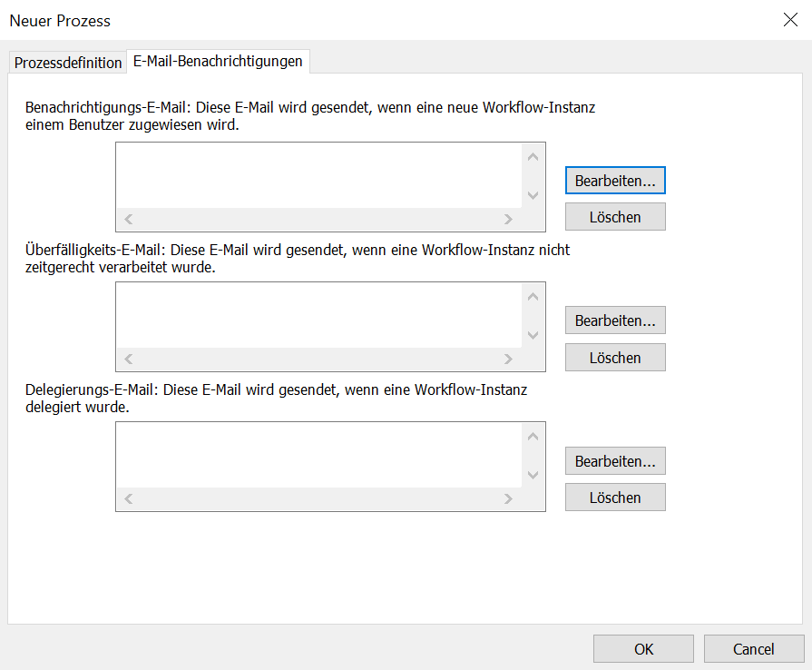Click scroll-right arrow in Überfälligkeits-E-Mail box

[x=508, y=360]
